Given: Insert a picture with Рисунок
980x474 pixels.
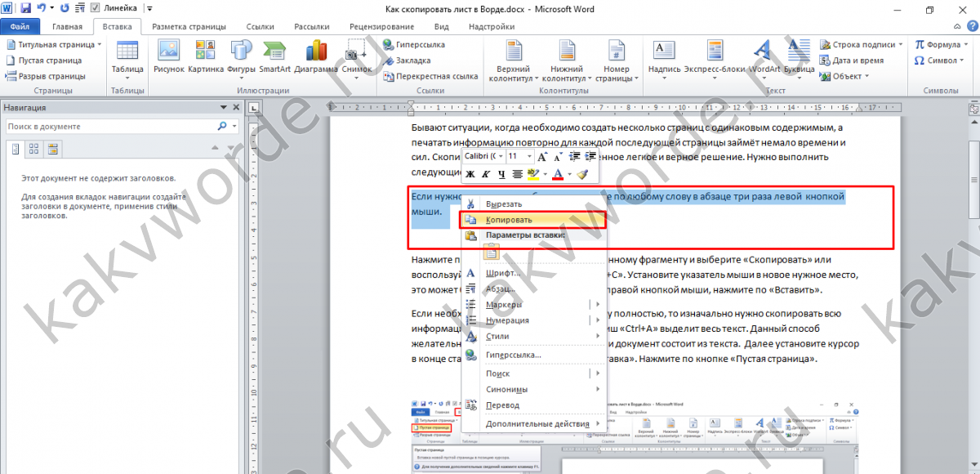Looking at the screenshot, I should click(x=167, y=57).
